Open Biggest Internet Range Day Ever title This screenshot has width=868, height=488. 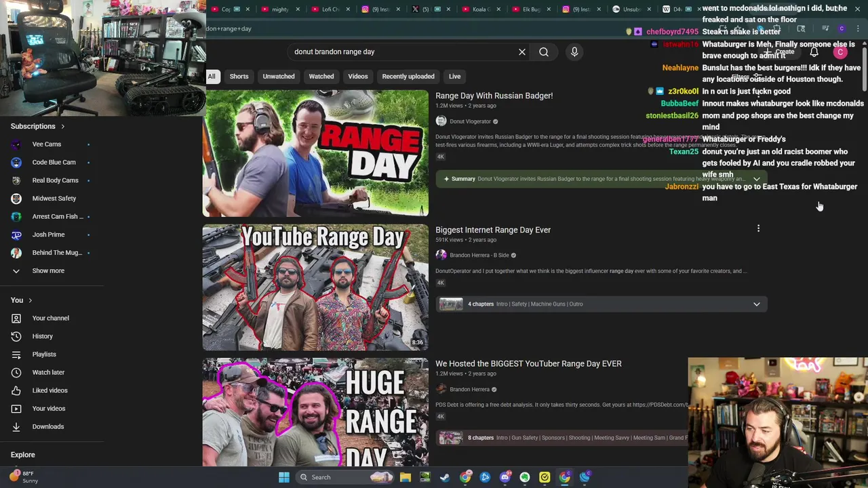pyautogui.click(x=493, y=230)
